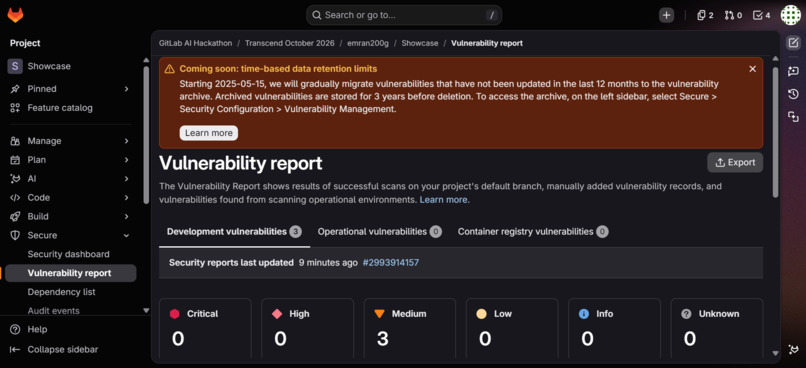Click Collapse sidebar label

pyautogui.click(x=63, y=349)
